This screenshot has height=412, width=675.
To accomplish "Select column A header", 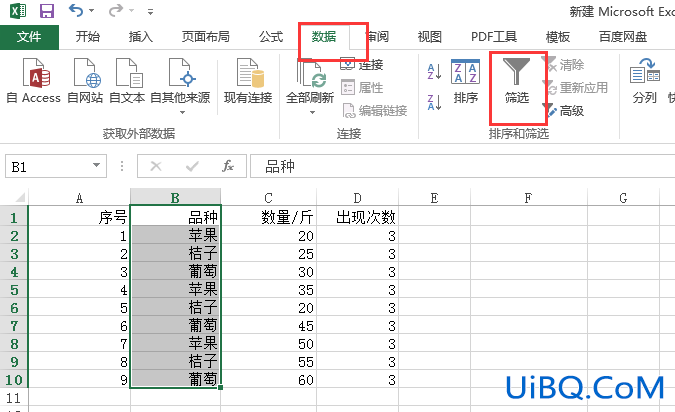I will [79, 198].
